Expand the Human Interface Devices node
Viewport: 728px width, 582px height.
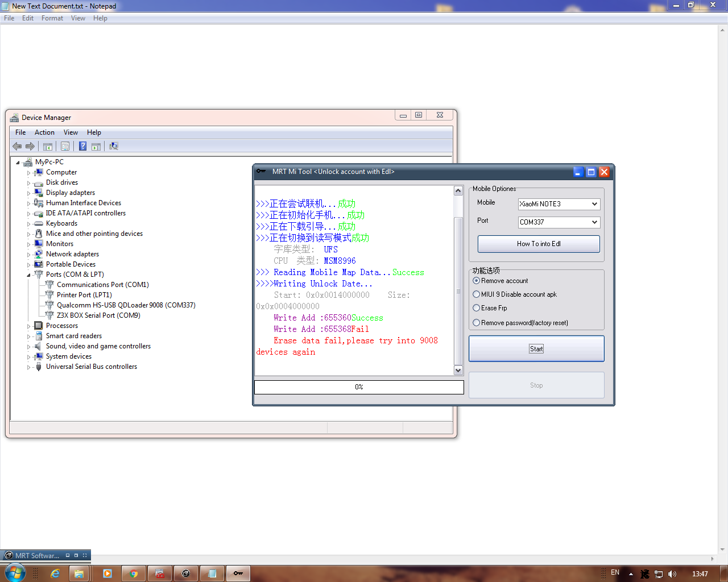pos(28,203)
